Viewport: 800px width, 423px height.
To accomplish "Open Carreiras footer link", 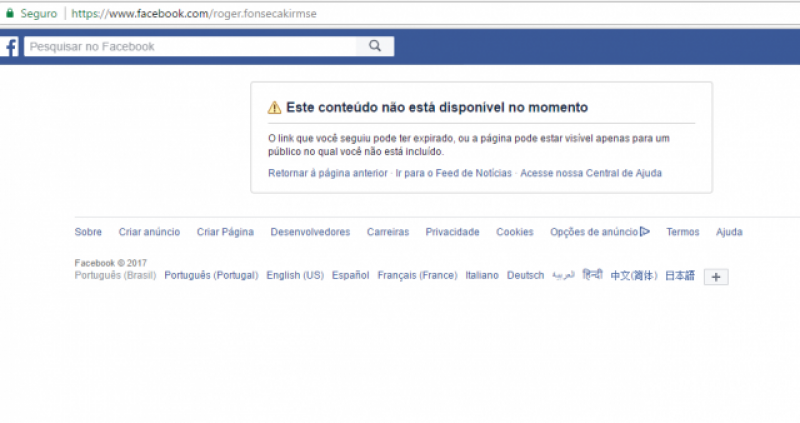I will tap(388, 232).
